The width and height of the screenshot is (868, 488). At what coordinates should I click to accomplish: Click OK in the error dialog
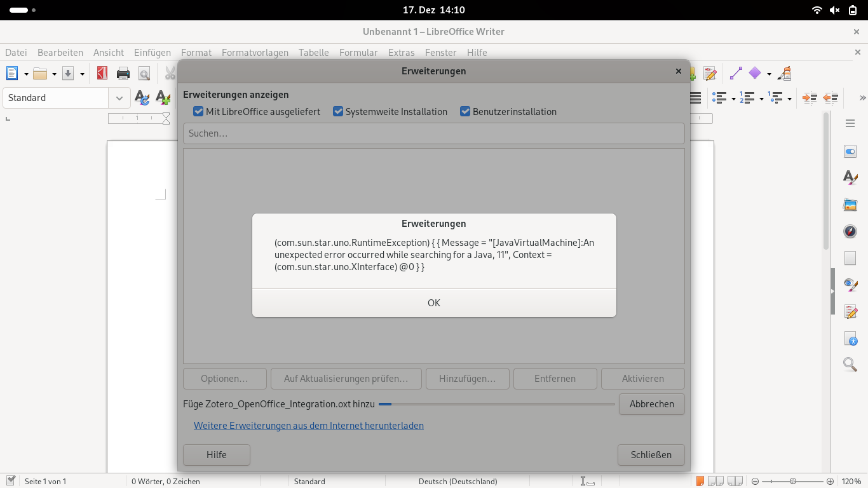(434, 303)
